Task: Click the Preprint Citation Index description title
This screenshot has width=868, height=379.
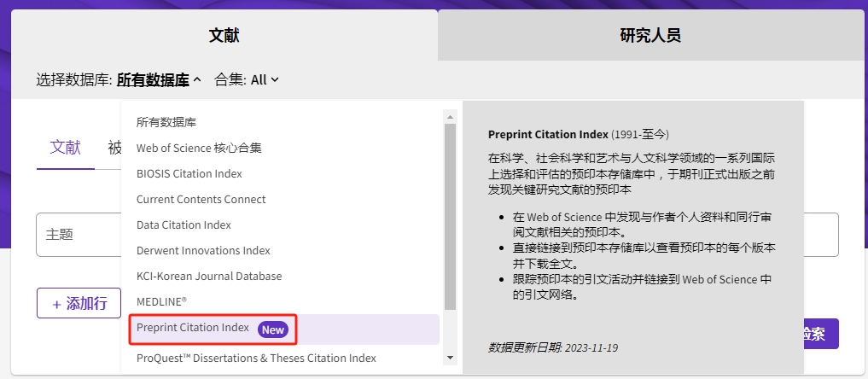Action: coord(579,135)
